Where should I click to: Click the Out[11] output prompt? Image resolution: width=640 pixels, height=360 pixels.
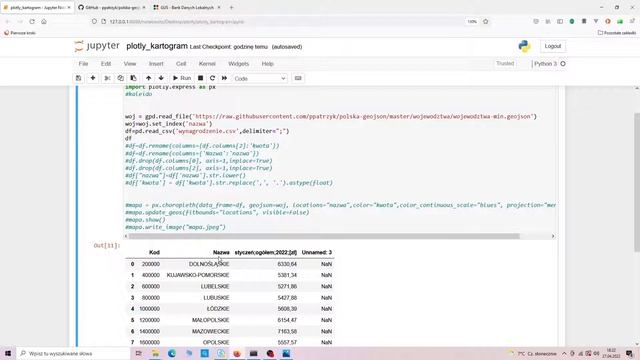coord(107,245)
